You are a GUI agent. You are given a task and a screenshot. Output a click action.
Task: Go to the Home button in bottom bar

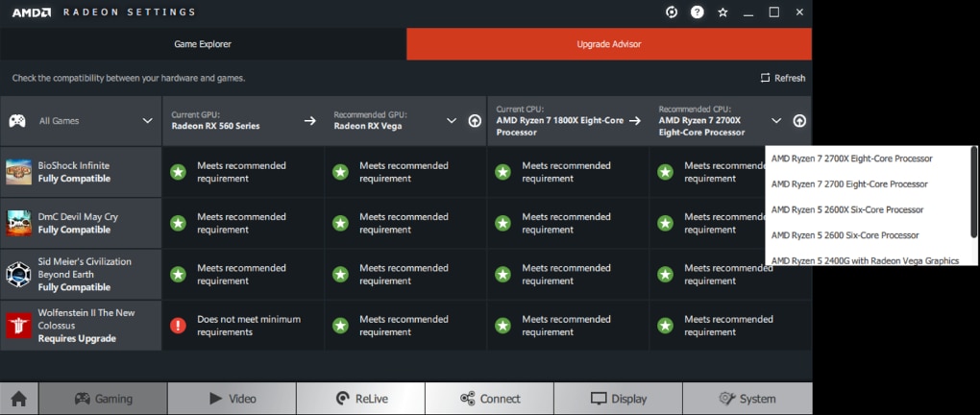[19, 398]
